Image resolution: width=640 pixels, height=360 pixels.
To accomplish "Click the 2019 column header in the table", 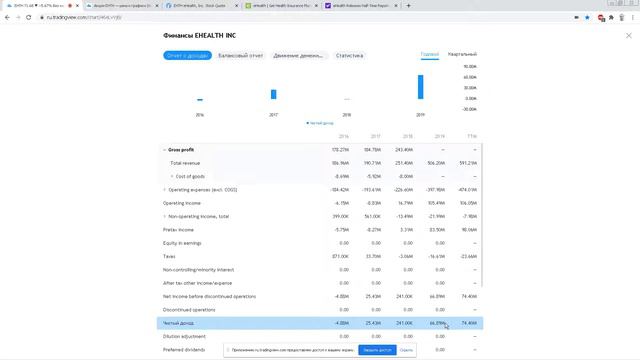I will click(x=440, y=136).
